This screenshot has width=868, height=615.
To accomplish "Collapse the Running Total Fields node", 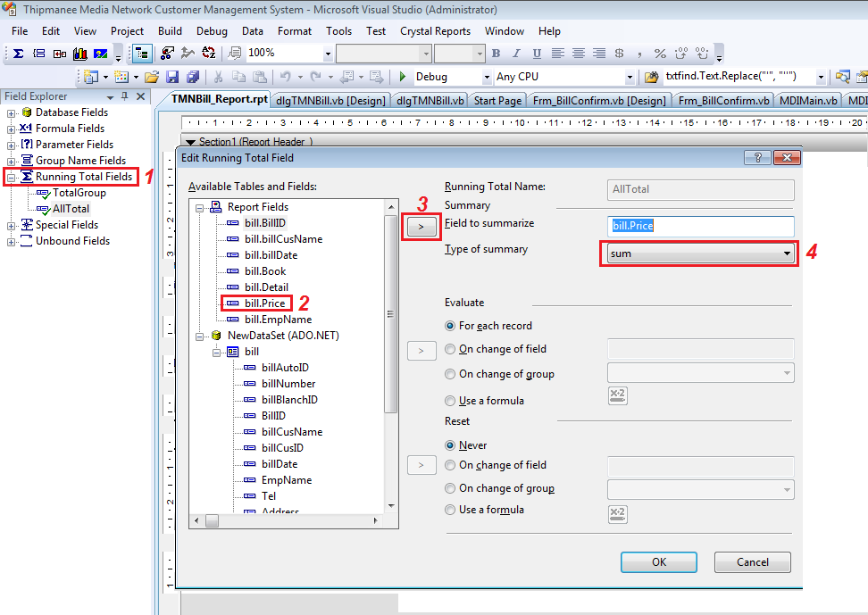I will coord(11,178).
